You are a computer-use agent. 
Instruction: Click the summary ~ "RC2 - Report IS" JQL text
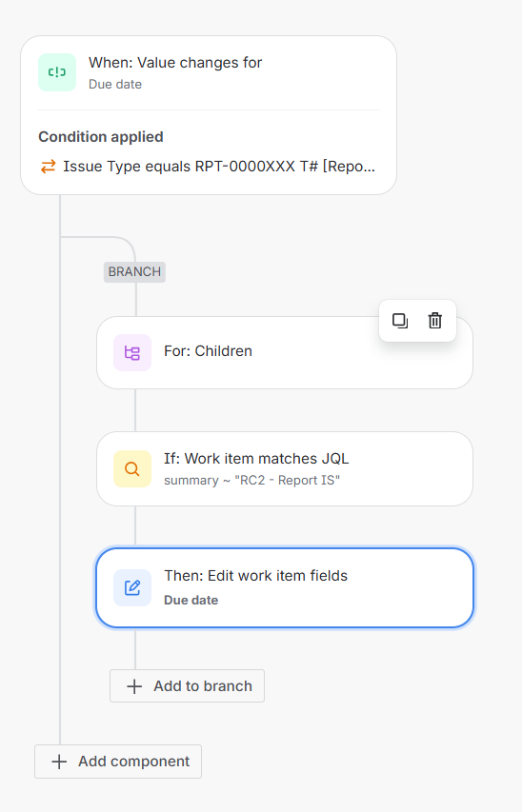point(251,480)
